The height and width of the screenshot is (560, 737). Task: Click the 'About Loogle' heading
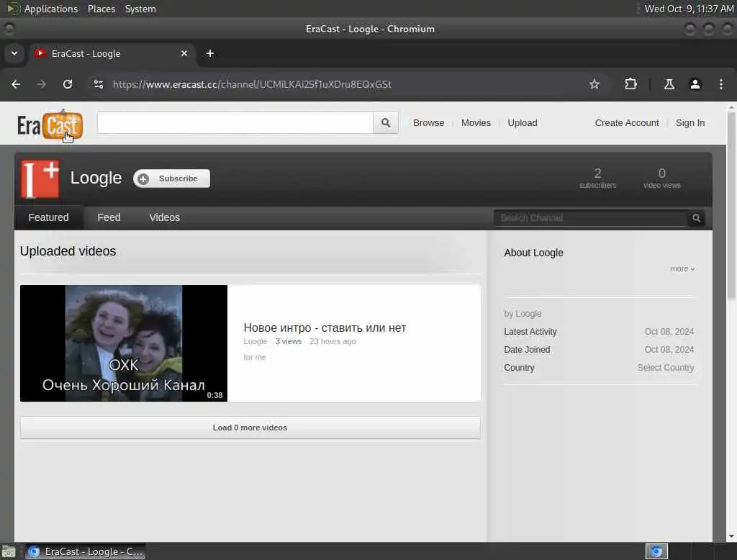coord(533,253)
